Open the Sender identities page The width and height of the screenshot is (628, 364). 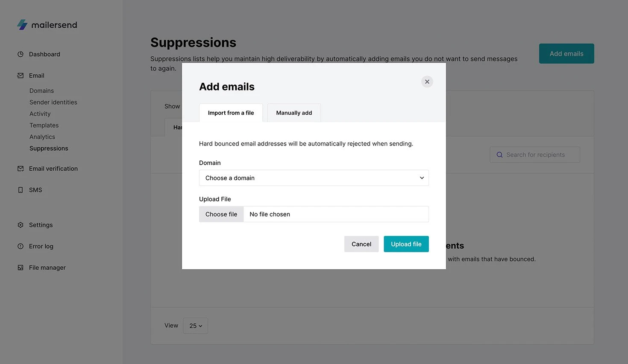tap(53, 102)
